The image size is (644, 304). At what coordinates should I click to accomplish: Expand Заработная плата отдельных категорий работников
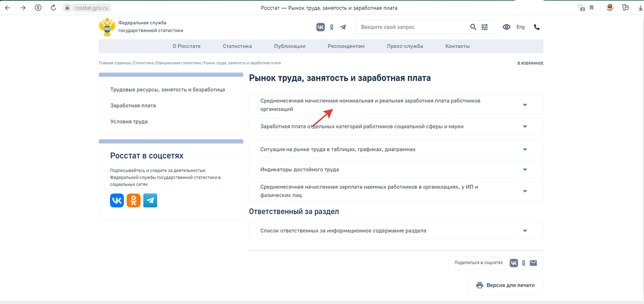[396, 126]
